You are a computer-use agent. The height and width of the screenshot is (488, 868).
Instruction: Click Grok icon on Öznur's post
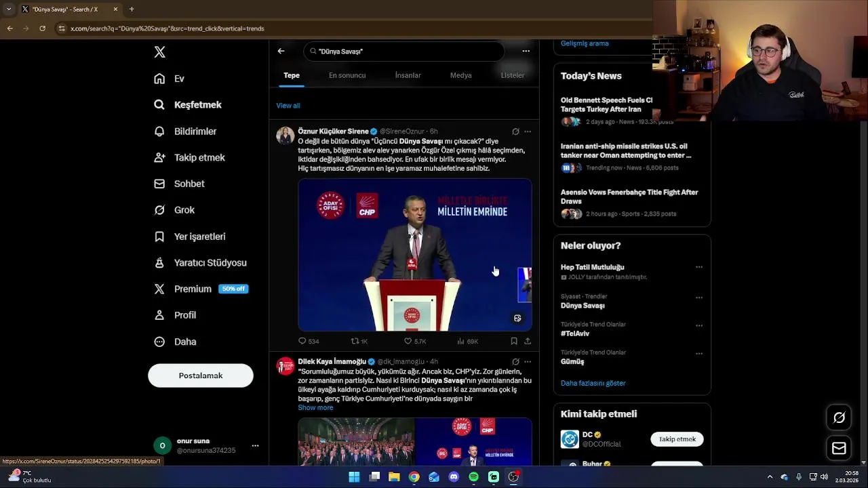515,131
